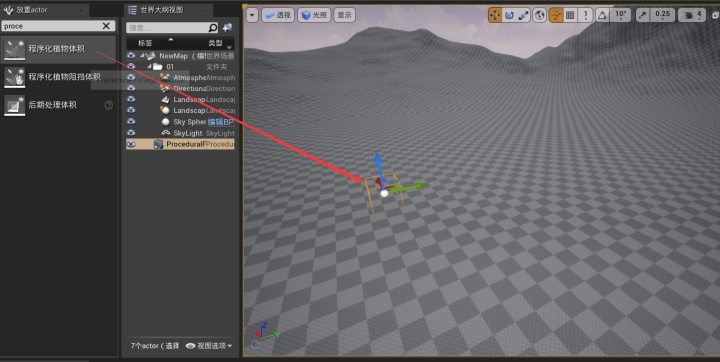Toggle grid snapping icon
The image size is (720, 362).
(570, 15)
